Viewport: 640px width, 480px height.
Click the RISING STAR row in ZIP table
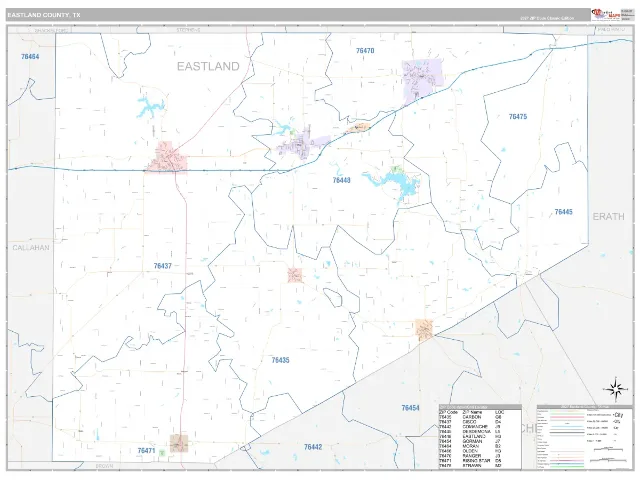[x=470, y=460]
